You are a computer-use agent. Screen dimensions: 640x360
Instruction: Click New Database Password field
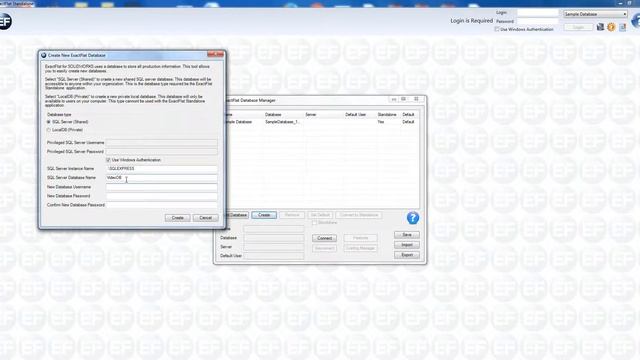(162, 196)
